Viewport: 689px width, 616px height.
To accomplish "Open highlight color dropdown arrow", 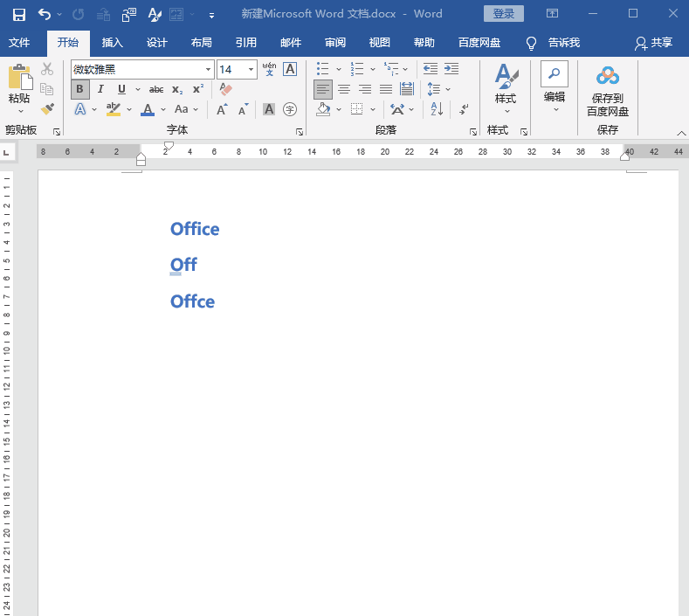I will coord(129,109).
